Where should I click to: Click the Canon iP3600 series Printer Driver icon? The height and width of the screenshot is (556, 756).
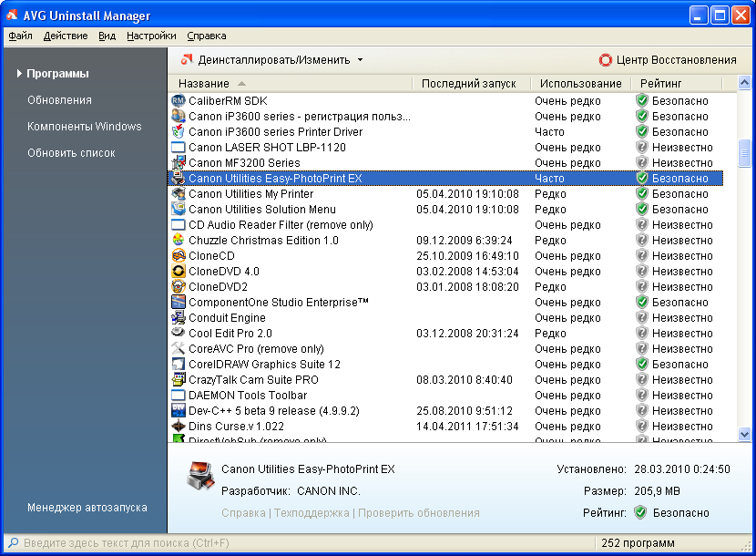tap(179, 132)
